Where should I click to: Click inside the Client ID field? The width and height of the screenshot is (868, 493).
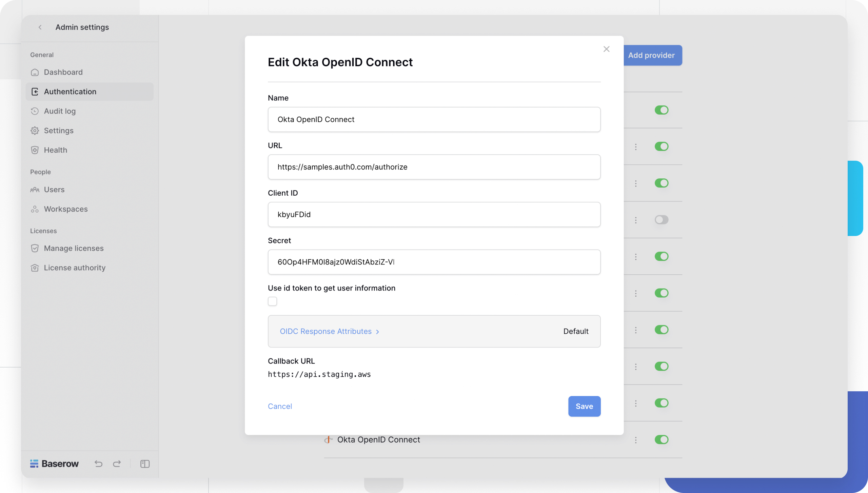click(x=433, y=214)
